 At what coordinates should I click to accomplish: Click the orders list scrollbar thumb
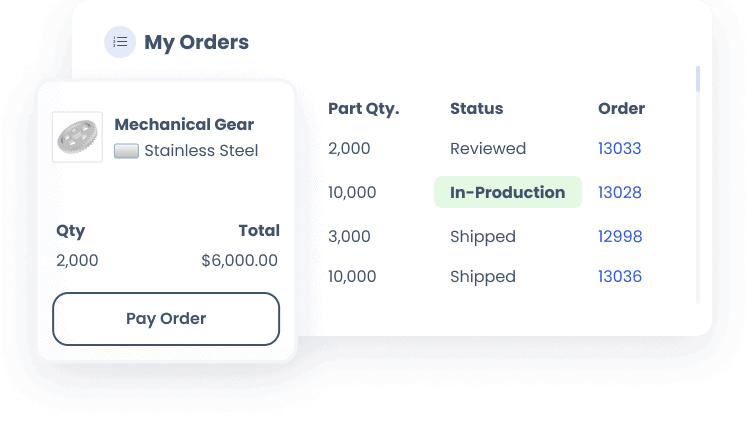coord(698,79)
